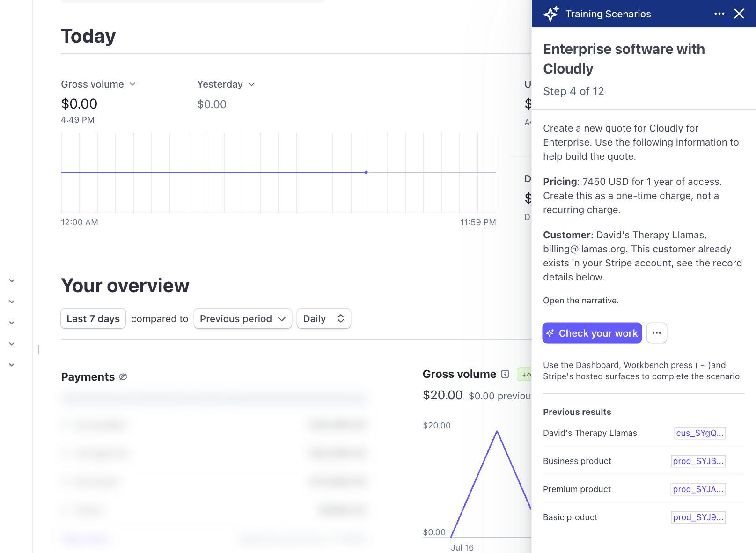Viewport: 756px width, 553px height.
Task: Open the narrative link
Action: click(x=581, y=301)
